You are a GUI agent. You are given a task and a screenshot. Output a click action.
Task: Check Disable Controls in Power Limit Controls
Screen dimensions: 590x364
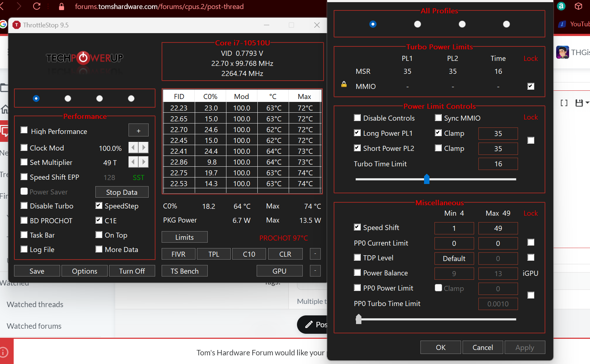tap(357, 118)
